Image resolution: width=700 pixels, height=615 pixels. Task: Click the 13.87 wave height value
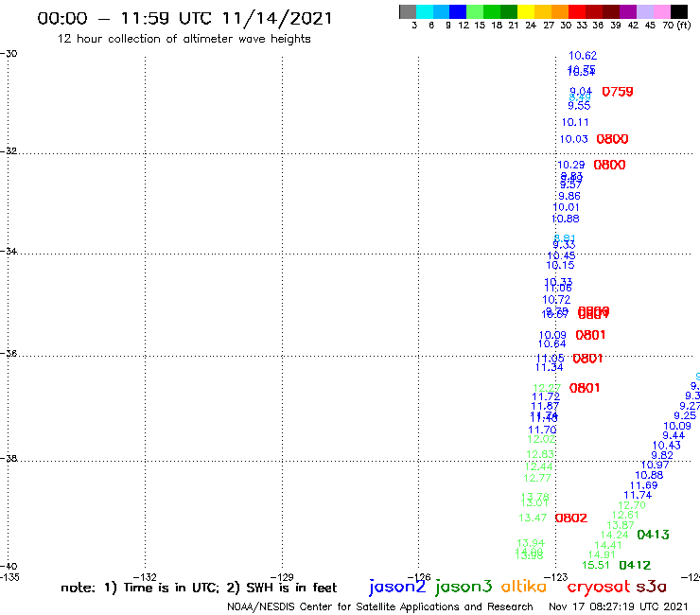(x=621, y=525)
